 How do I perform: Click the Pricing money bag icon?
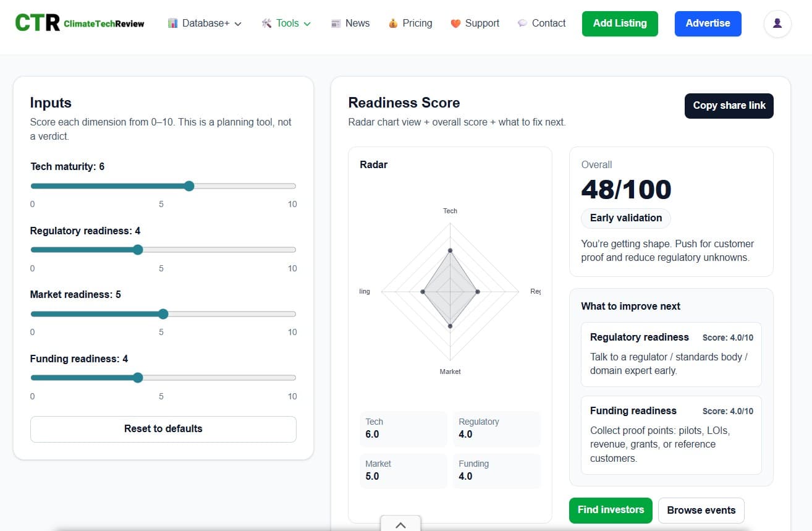coord(393,23)
